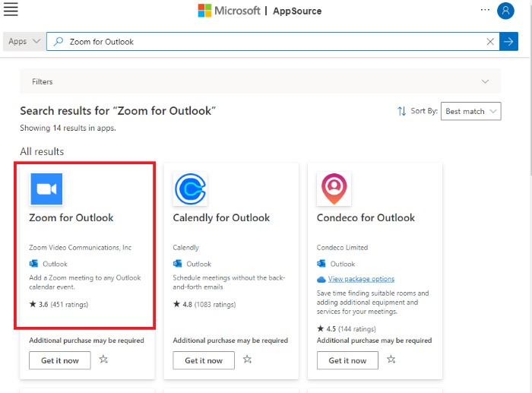Screen dimensions: 532x393
Task: Favorite Condeco for Outlook with the star
Action: pyautogui.click(x=391, y=359)
